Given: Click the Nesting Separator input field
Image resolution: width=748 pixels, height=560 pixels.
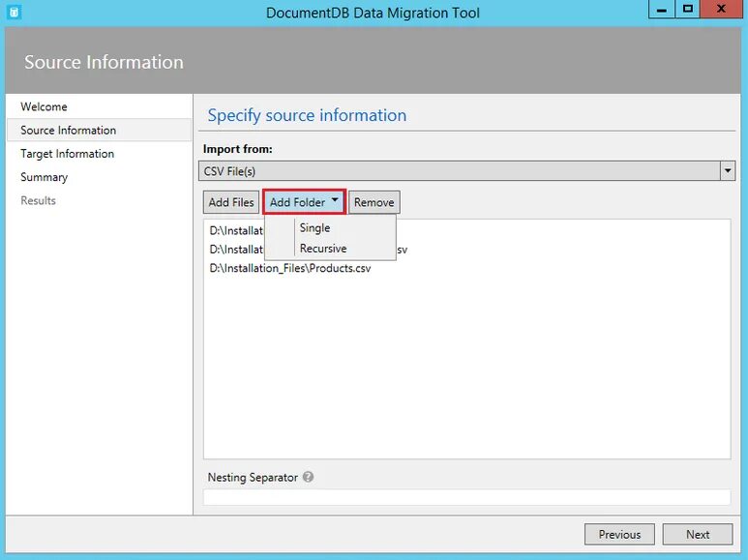Looking at the screenshot, I should pyautogui.click(x=466, y=497).
